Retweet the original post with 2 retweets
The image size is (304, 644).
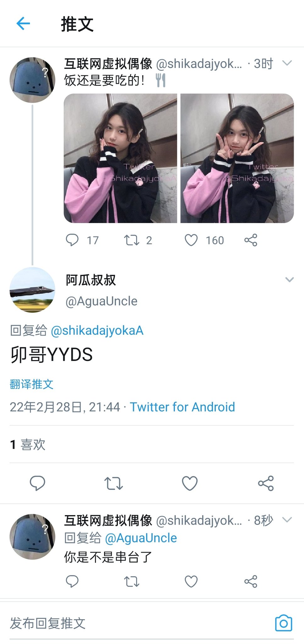[131, 240]
